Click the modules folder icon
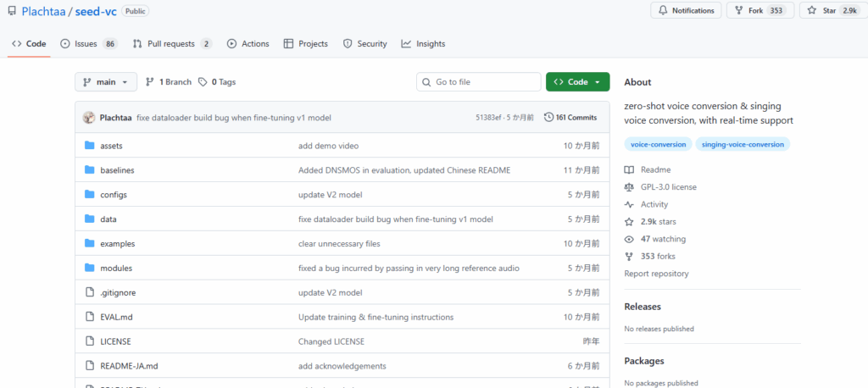 click(90, 268)
